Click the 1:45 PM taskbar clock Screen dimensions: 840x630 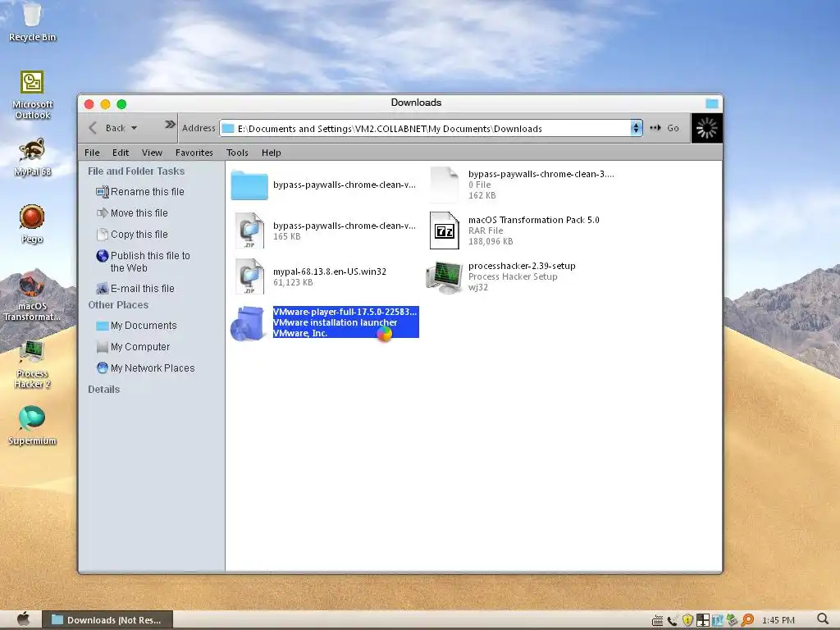[778, 620]
